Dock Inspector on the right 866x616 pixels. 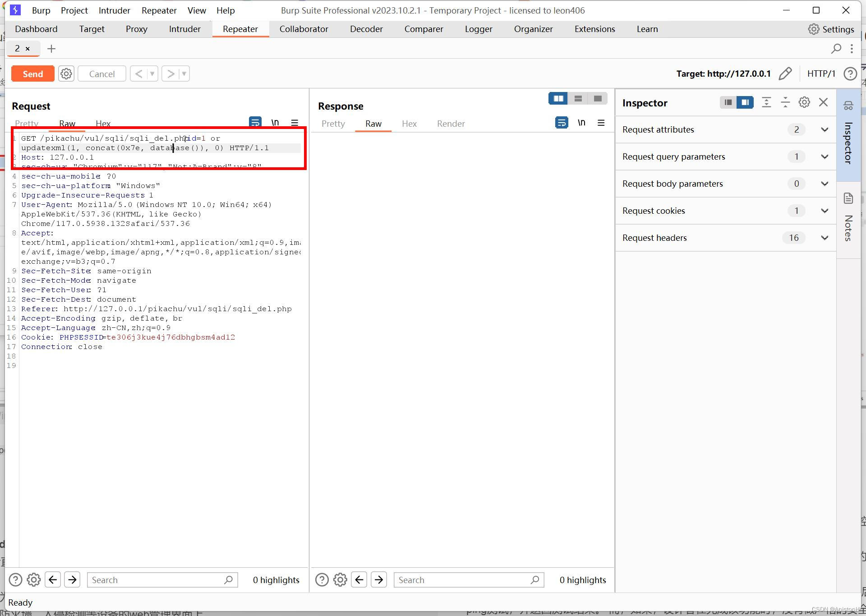(x=745, y=103)
